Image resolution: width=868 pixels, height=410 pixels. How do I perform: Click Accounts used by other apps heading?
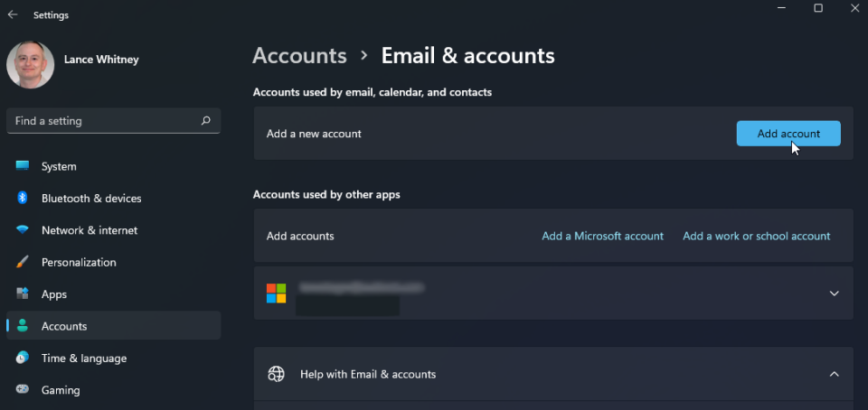(x=326, y=194)
